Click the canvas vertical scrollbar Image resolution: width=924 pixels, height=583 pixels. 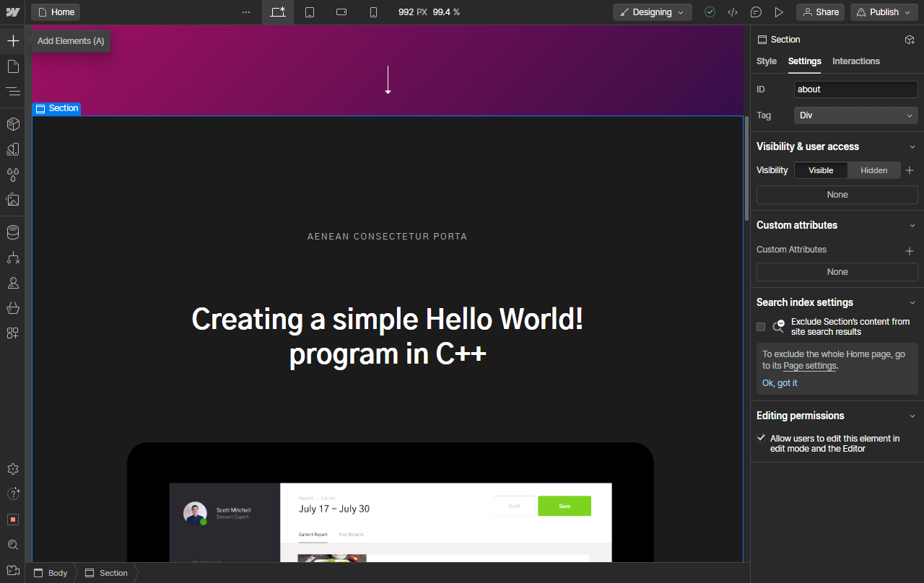coord(746,168)
